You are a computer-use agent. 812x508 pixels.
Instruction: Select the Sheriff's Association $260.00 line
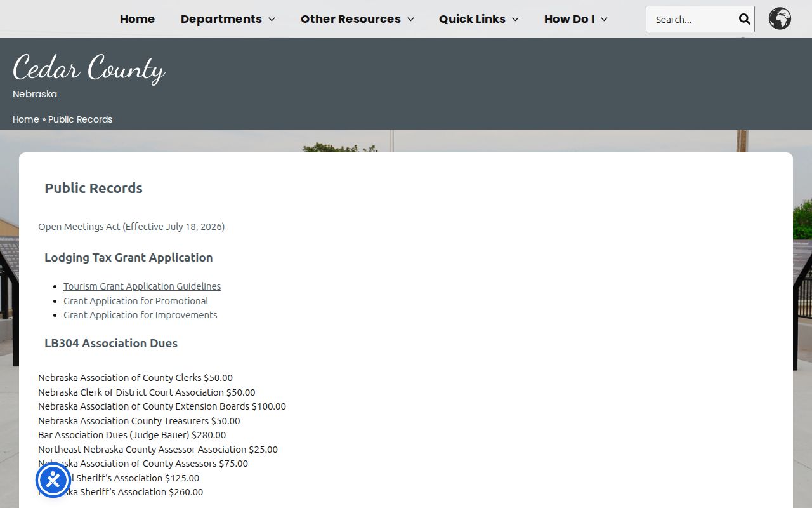121,492
